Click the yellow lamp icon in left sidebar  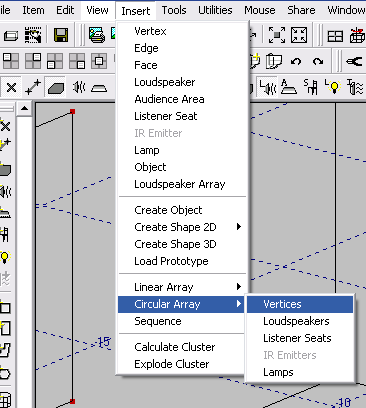[5, 257]
